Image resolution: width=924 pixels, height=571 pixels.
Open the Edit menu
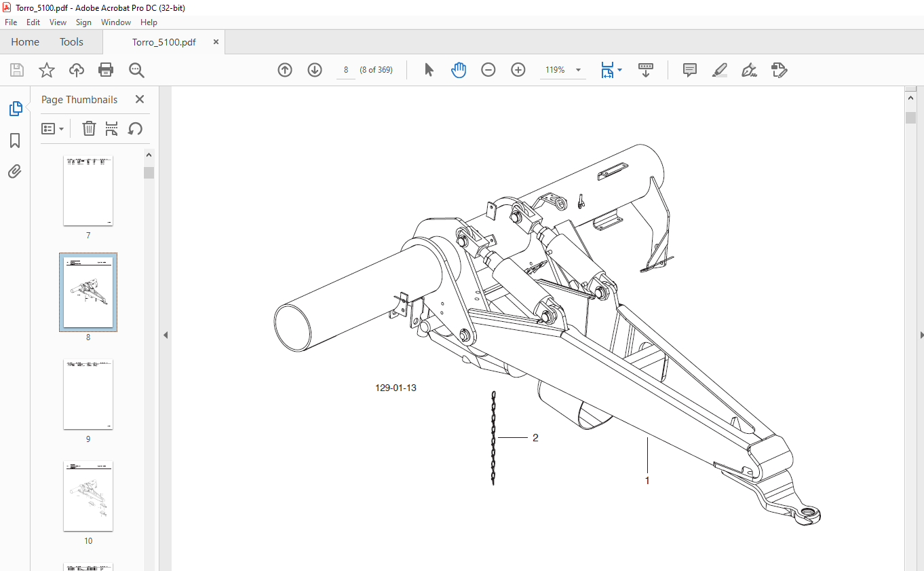coord(33,22)
